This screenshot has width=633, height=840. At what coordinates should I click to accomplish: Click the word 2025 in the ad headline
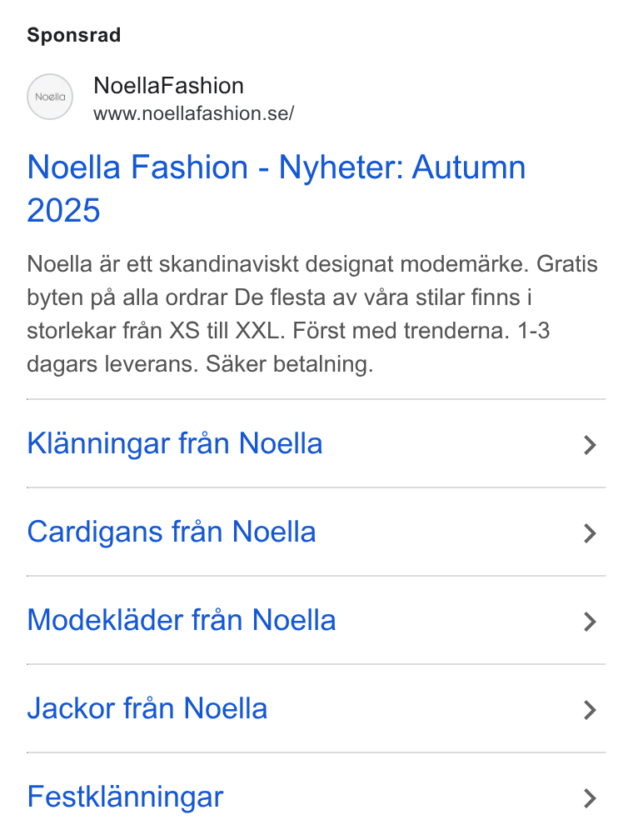tap(64, 210)
